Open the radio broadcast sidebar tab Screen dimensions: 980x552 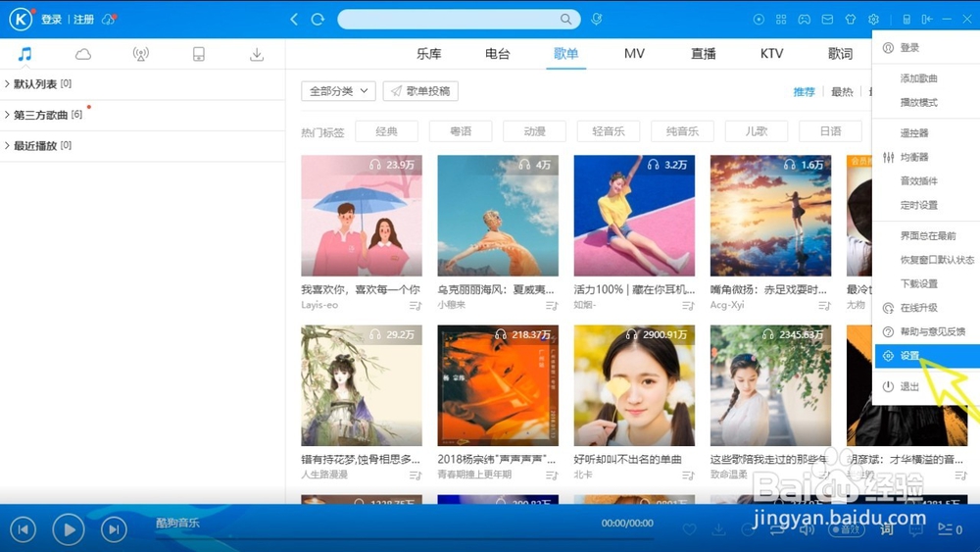point(140,54)
